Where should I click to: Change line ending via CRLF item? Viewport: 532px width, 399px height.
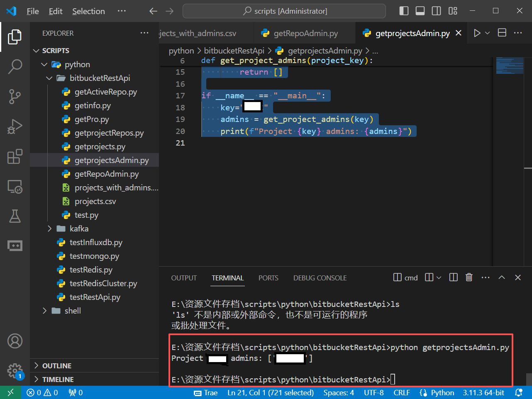click(402, 392)
